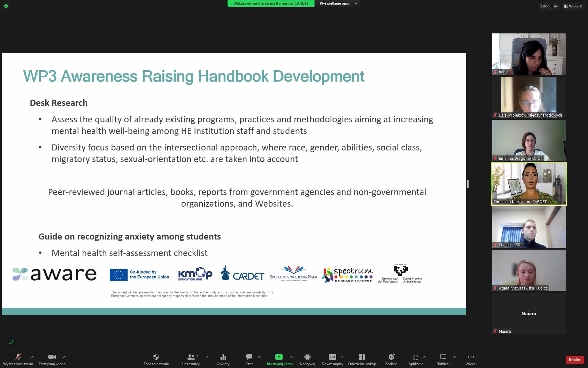Image resolution: width=588 pixels, height=368 pixels.
Task: Click green banner Widzisz ekran Christiana Karousiou
Action: pyautogui.click(x=271, y=3)
